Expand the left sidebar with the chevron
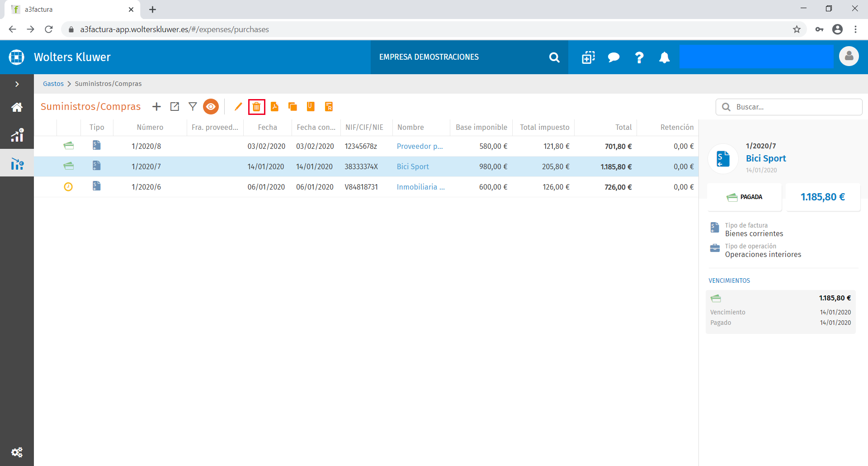The width and height of the screenshot is (868, 466). (x=17, y=84)
